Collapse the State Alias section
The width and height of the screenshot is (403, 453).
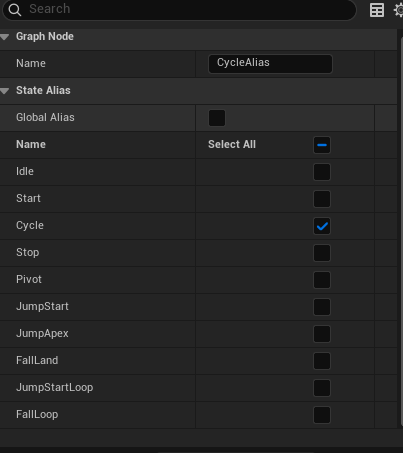tap(5, 91)
